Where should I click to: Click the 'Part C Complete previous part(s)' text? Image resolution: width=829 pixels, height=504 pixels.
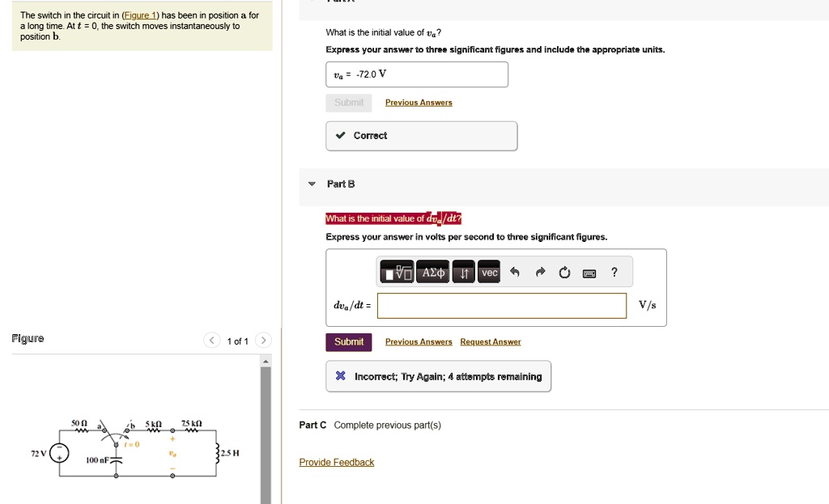370,426
